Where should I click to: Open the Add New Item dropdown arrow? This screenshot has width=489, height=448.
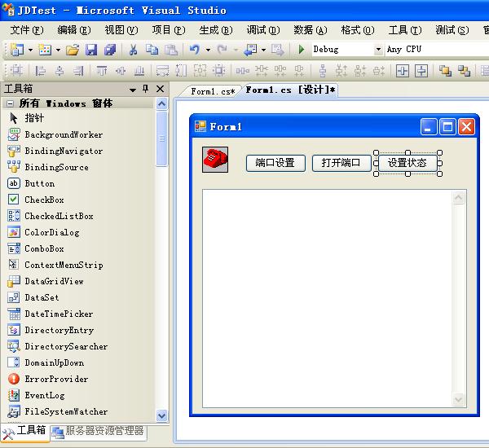58,50
